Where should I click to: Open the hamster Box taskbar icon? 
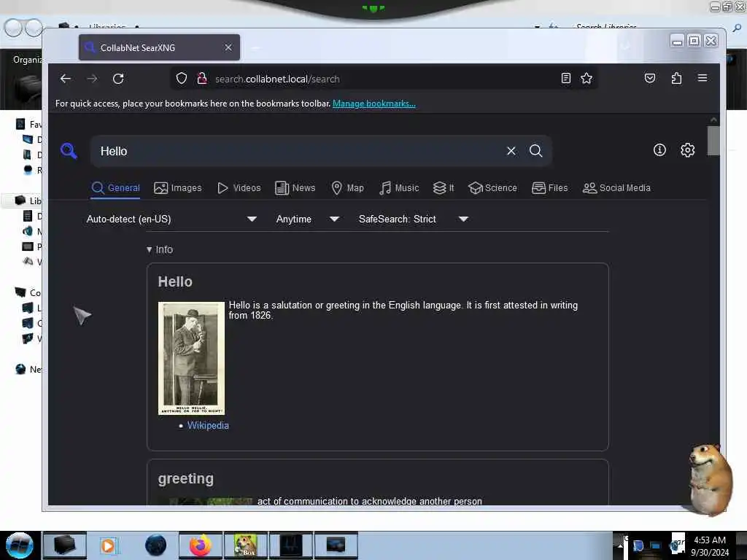(x=246, y=545)
